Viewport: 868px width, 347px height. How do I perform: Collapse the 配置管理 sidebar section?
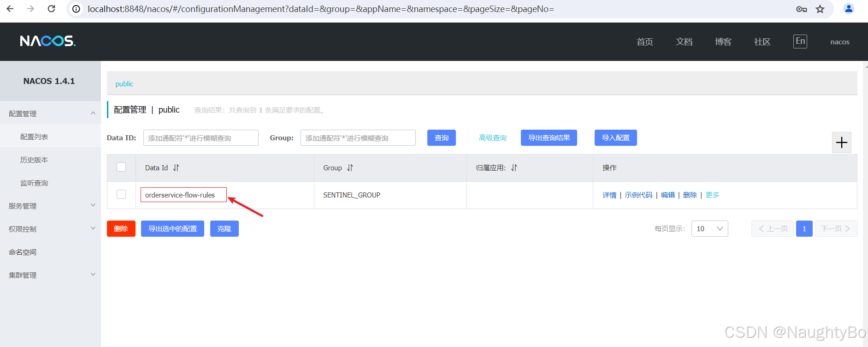(50, 114)
